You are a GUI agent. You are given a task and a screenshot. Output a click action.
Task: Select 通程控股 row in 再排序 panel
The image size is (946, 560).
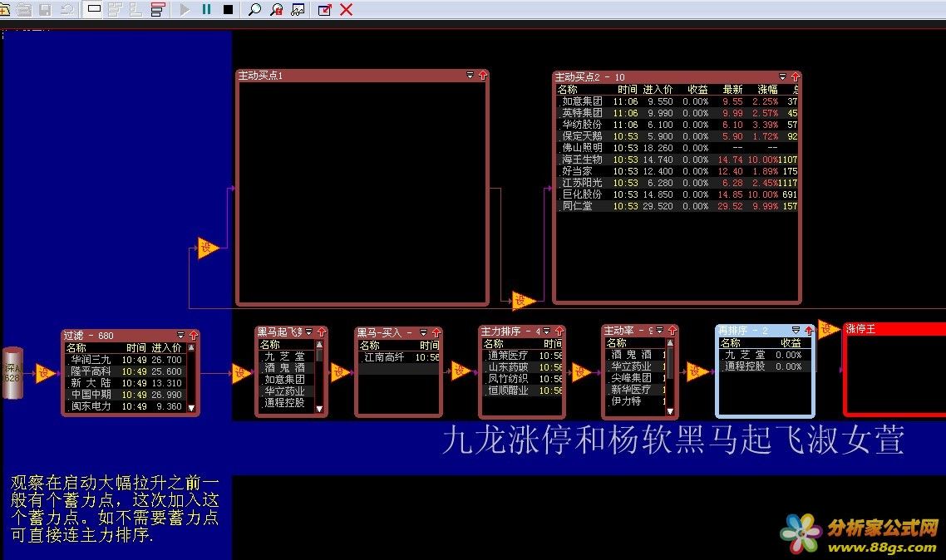coord(764,366)
